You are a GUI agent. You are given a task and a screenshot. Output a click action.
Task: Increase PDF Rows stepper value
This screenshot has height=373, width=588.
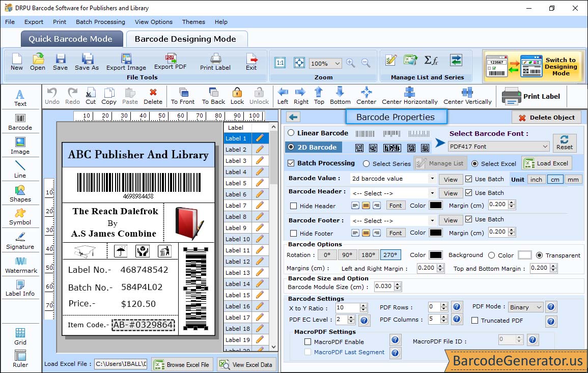pyautogui.click(x=444, y=305)
